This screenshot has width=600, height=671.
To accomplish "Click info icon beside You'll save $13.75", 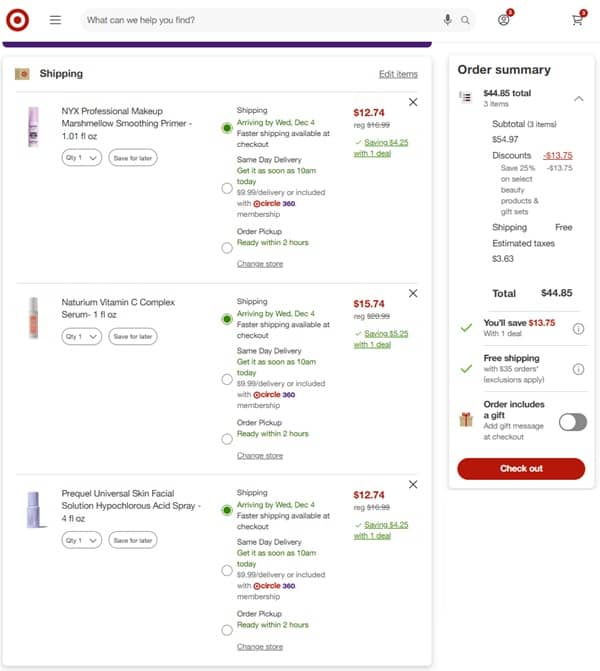I will [x=578, y=328].
